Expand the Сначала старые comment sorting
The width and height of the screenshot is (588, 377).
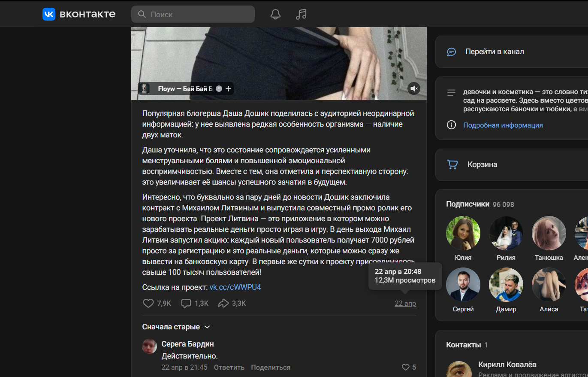point(176,327)
